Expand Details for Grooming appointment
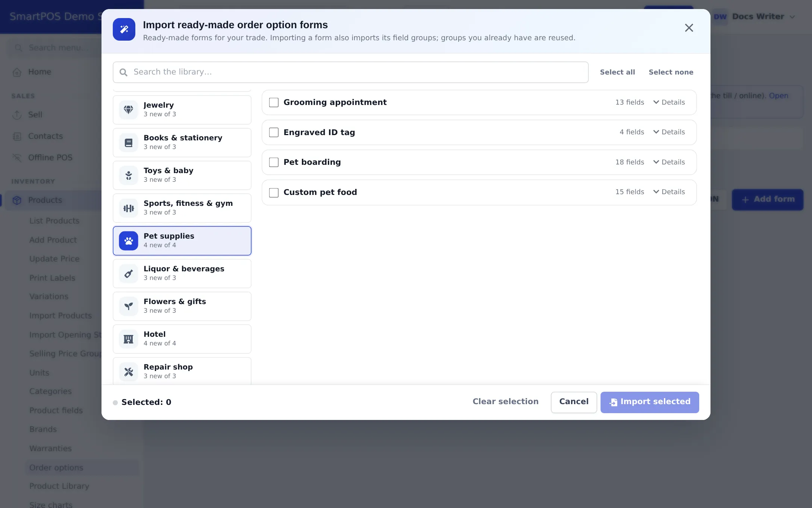 [669, 102]
